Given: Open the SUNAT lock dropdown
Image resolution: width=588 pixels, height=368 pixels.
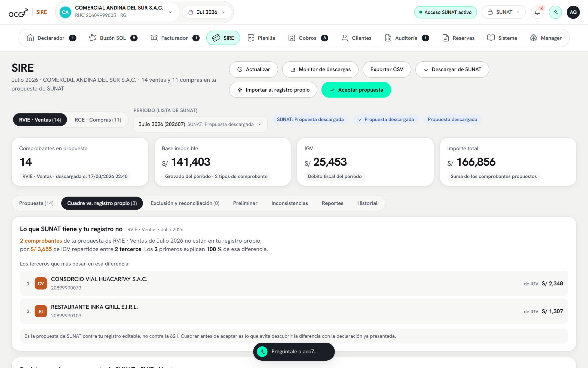Looking at the screenshot, I should (x=504, y=12).
